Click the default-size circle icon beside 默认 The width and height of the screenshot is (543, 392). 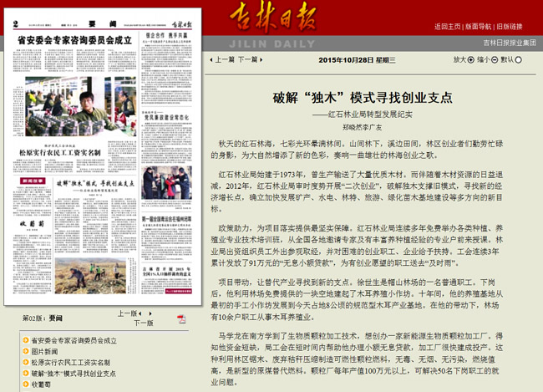pyautogui.click(x=520, y=60)
